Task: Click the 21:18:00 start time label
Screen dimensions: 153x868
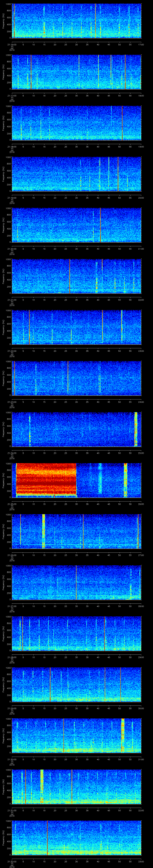Action: (x=12, y=147)
